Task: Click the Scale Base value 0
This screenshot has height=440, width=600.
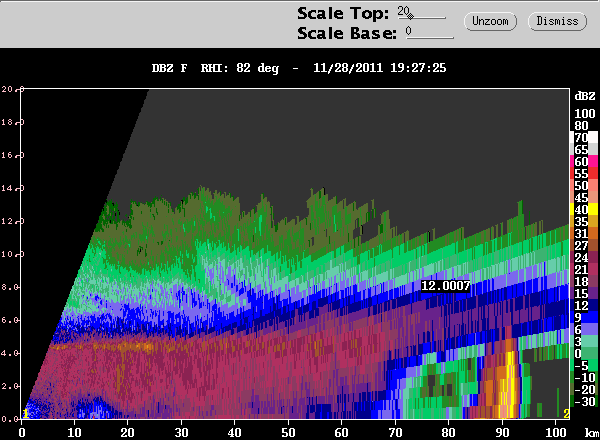Action: tap(409, 31)
